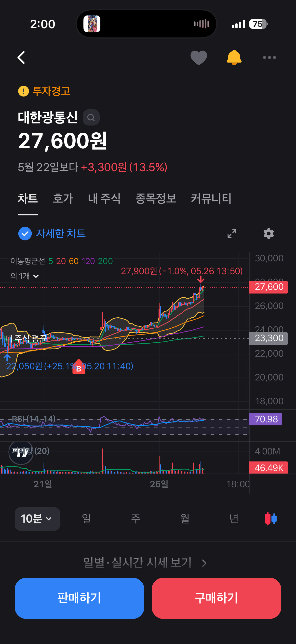Screen dimensions: 296x644
Task: Switch chart type with the candlestick icon
Action: (271, 518)
